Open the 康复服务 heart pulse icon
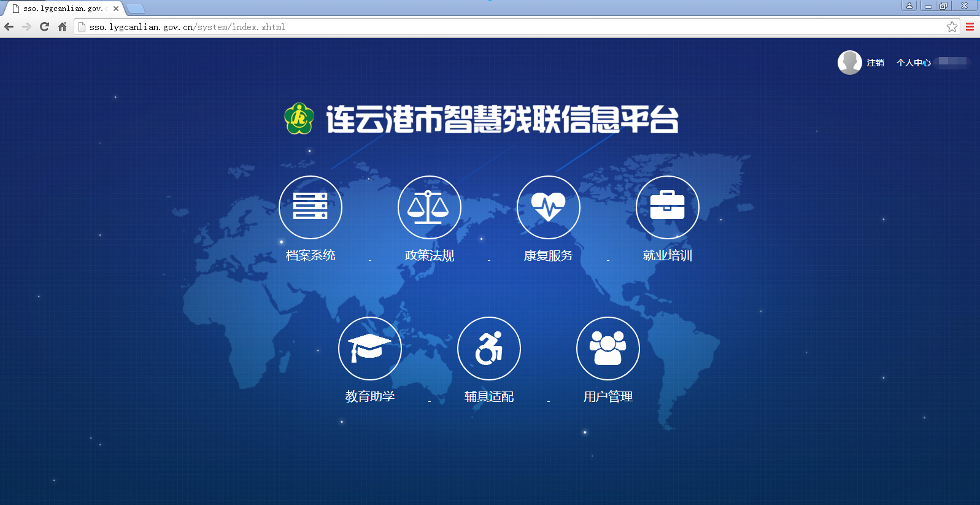The image size is (980, 505). point(548,207)
